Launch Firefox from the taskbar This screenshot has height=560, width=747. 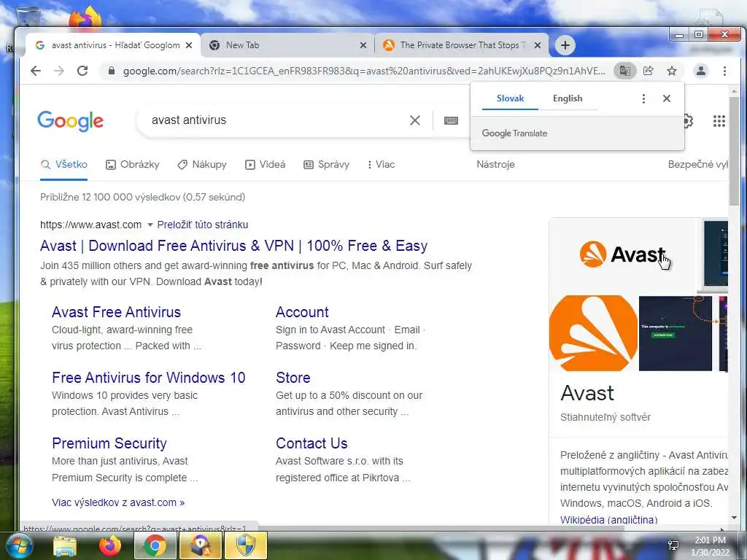[x=109, y=546]
